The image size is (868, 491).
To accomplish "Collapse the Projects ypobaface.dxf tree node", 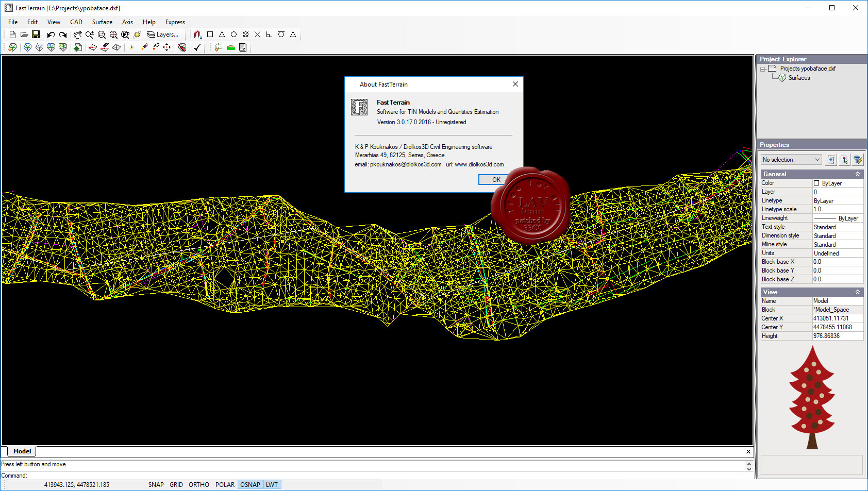I will [x=763, y=69].
